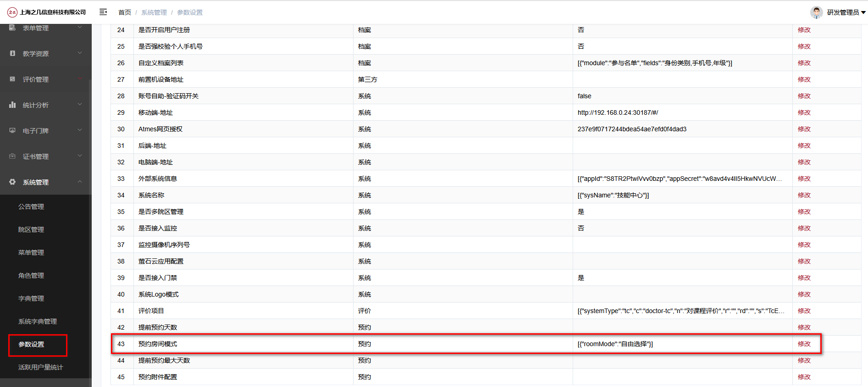Screen dimensions: 868x387
Task: Open the user avatar picture
Action: point(816,12)
